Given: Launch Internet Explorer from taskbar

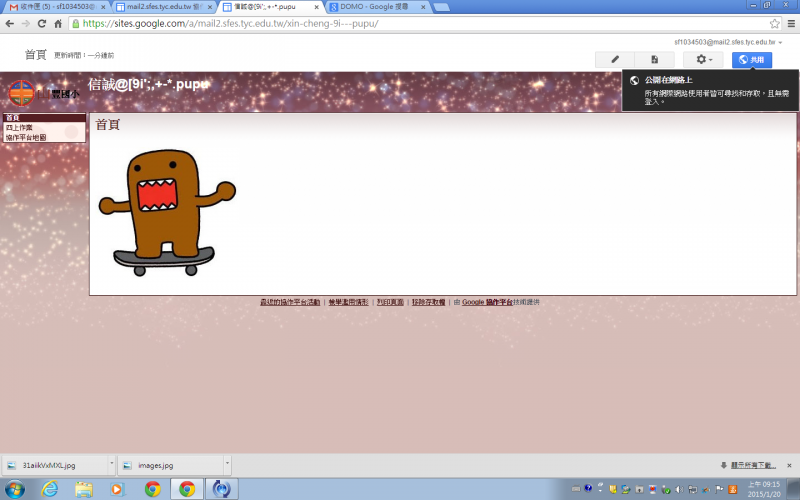Looking at the screenshot, I should [49, 489].
